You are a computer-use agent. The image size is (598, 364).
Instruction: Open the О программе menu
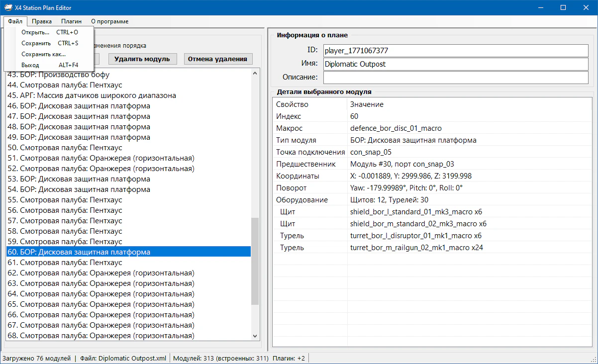[x=109, y=21]
